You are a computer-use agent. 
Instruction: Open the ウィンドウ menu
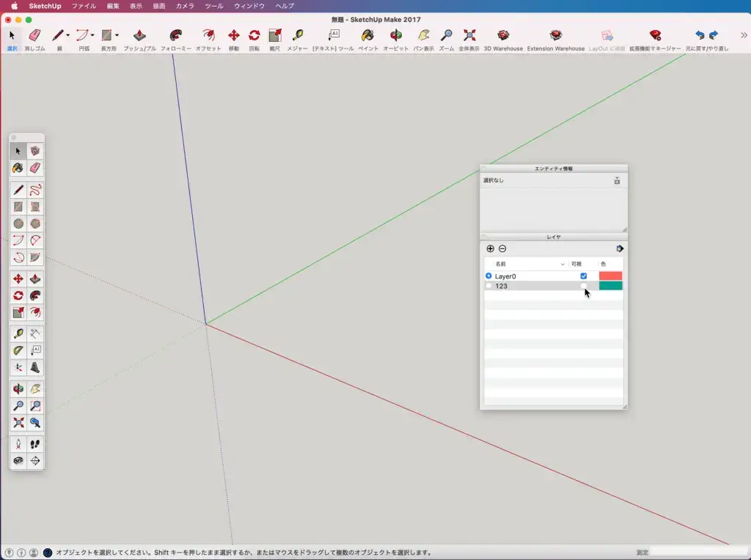tap(249, 6)
